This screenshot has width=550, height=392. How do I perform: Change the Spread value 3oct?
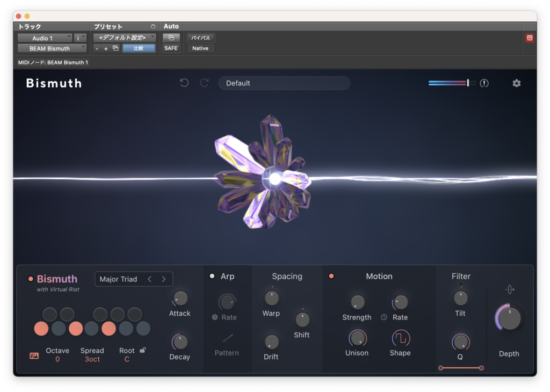click(92, 359)
